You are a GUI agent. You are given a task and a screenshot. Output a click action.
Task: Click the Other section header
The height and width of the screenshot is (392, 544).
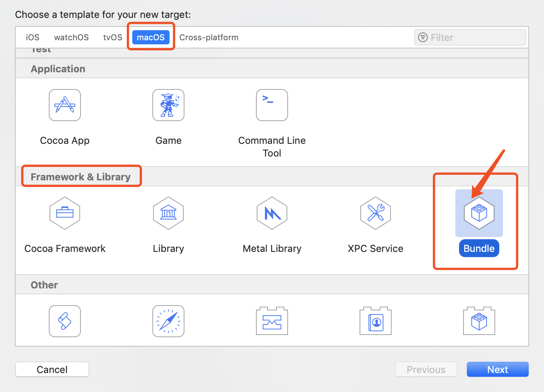pyautogui.click(x=44, y=285)
